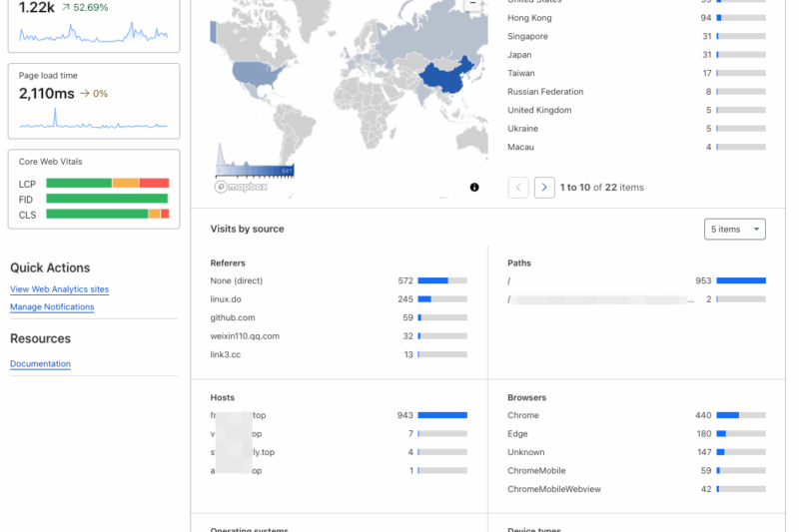Select the Macau country row
799x532 pixels.
click(x=636, y=147)
